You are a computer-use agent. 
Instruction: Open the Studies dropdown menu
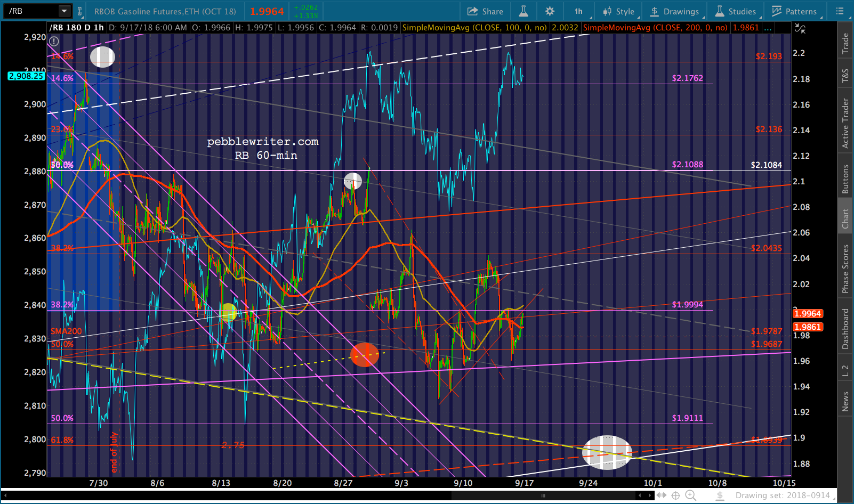click(x=736, y=11)
